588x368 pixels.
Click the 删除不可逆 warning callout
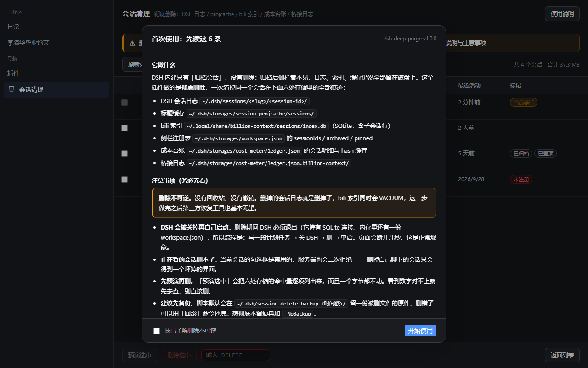pos(294,202)
